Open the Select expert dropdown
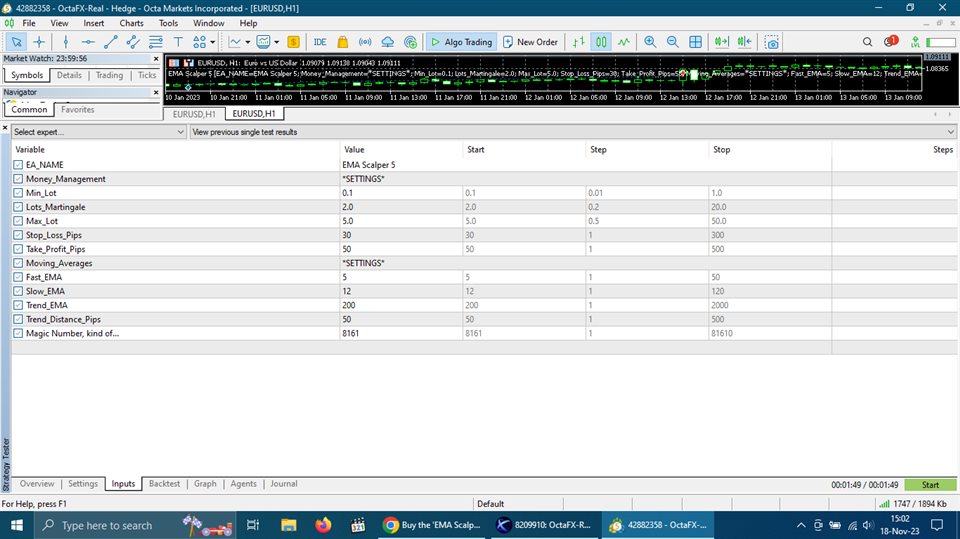The width and height of the screenshot is (960, 539). click(x=99, y=132)
